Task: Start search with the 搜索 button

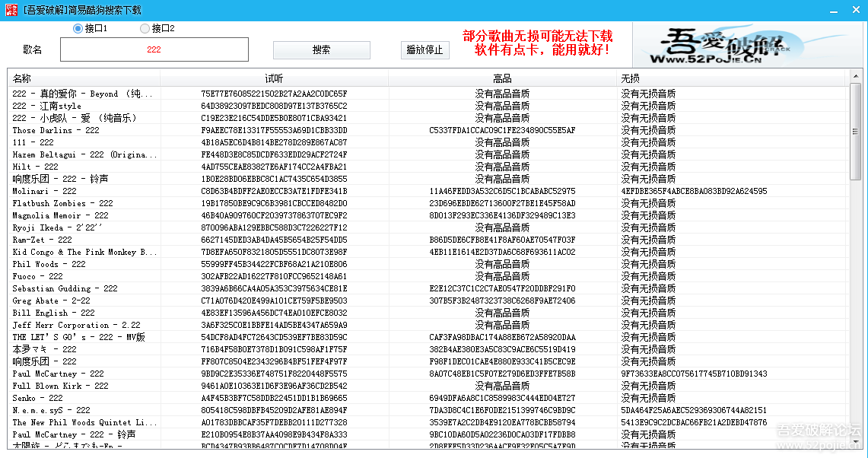Action: tap(322, 50)
